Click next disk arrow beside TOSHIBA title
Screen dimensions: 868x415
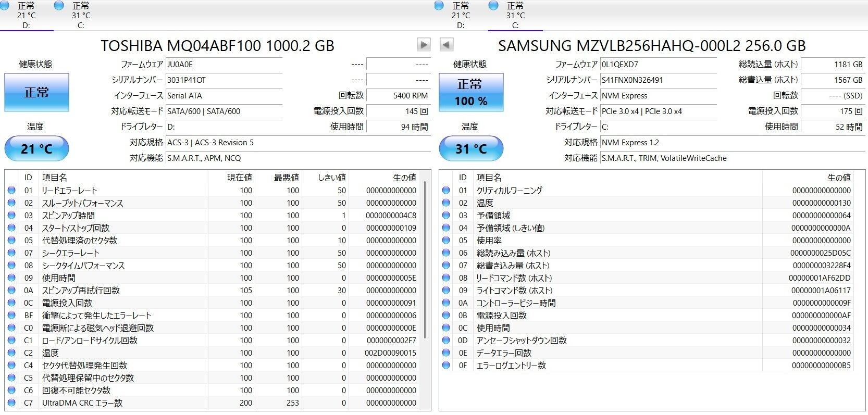click(x=424, y=45)
